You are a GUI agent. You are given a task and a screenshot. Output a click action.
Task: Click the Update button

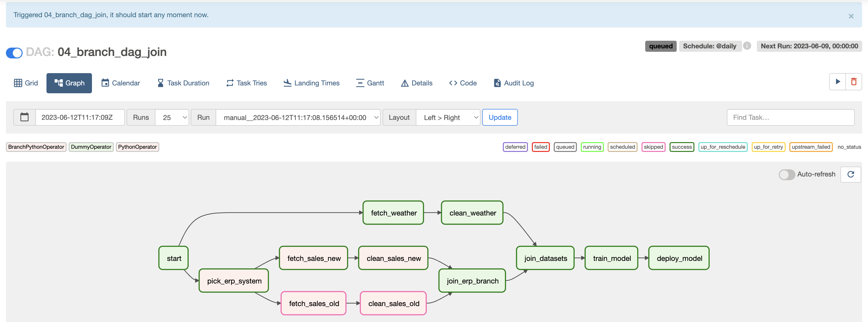tap(500, 117)
